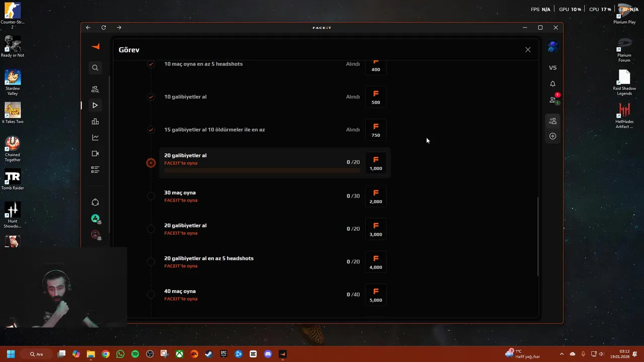Click the 3,000 points F reward icon
This screenshot has height=362, width=644.
click(x=376, y=228)
